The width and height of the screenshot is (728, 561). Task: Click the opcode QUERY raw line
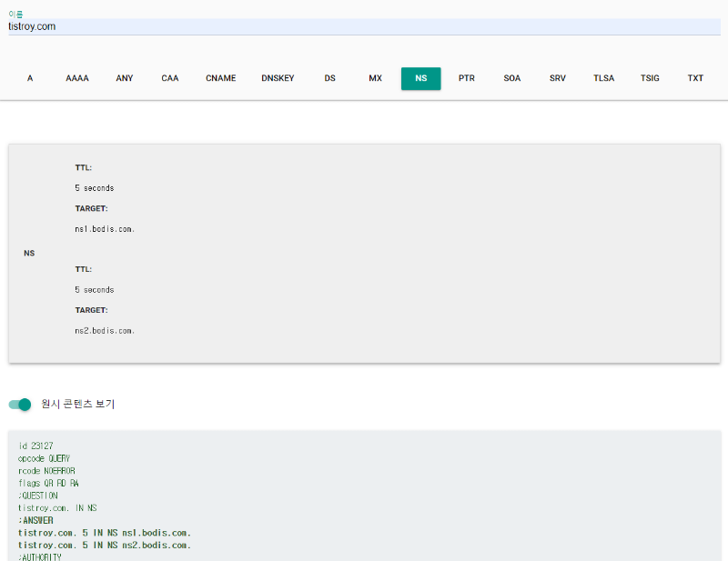[x=44, y=458]
